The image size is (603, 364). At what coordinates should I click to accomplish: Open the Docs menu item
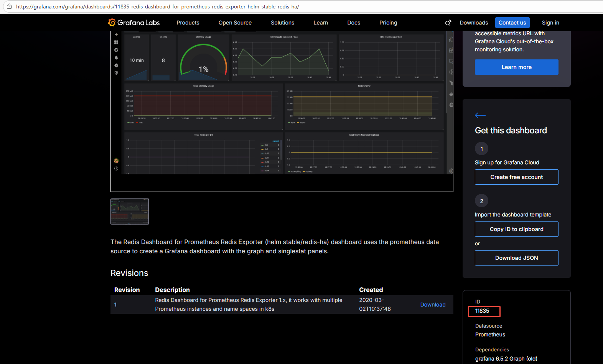[x=353, y=23]
